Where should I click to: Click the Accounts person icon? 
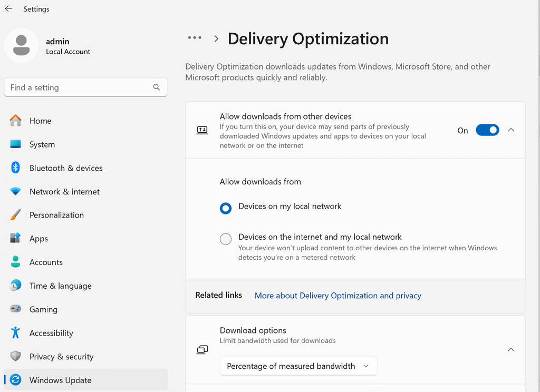[15, 262]
